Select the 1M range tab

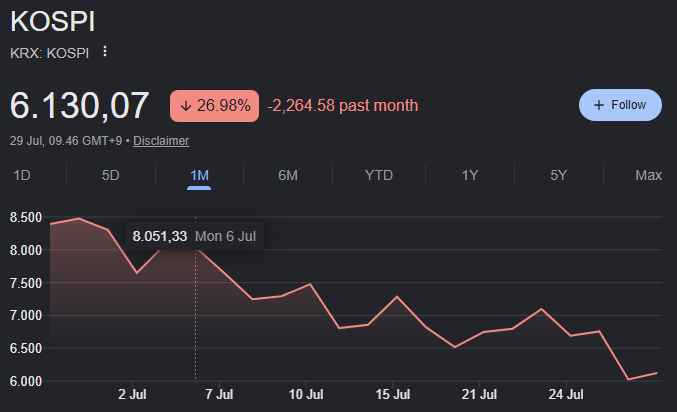pyautogui.click(x=199, y=175)
